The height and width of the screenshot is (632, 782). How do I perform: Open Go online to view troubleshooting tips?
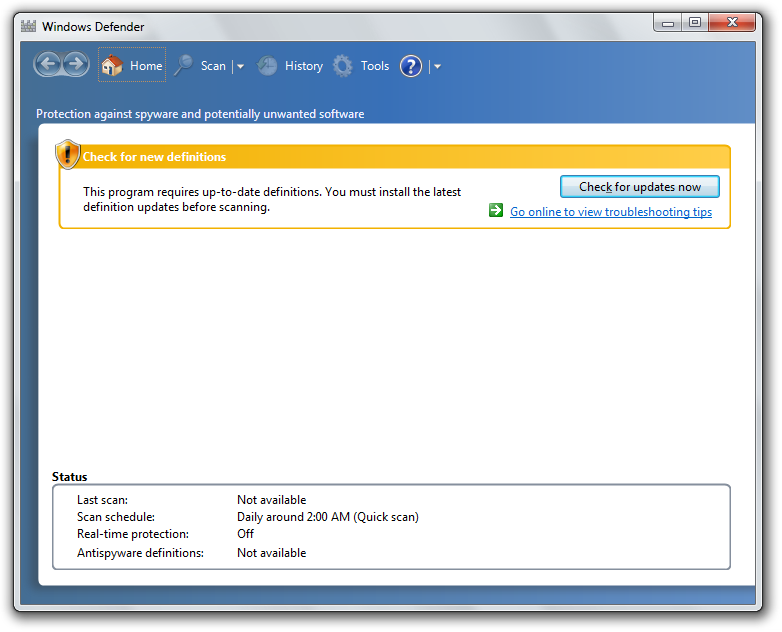610,211
